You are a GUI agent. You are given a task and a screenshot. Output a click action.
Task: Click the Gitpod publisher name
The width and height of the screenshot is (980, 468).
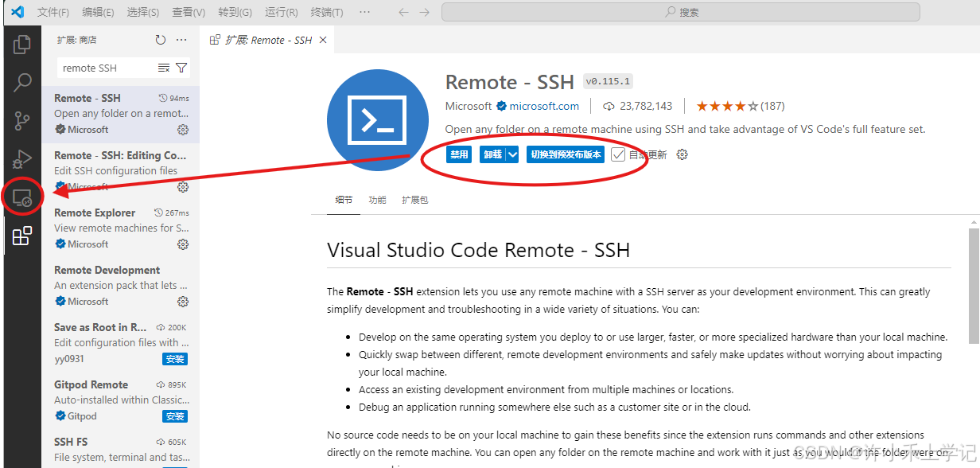pos(82,416)
